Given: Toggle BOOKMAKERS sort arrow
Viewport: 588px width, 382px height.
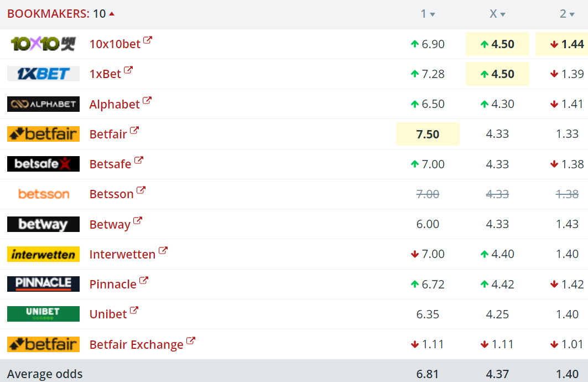Looking at the screenshot, I should 112,13.
